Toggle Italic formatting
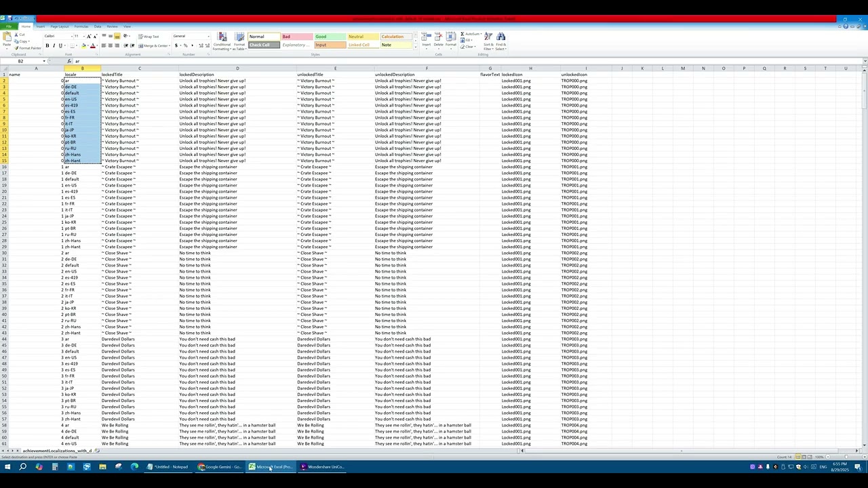 point(54,45)
